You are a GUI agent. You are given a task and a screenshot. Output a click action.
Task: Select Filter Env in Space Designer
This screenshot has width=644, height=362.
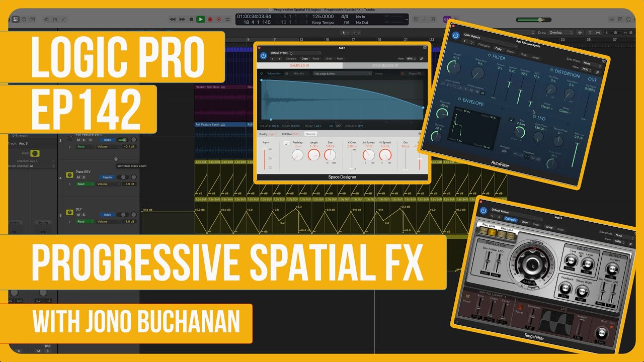pos(298,73)
